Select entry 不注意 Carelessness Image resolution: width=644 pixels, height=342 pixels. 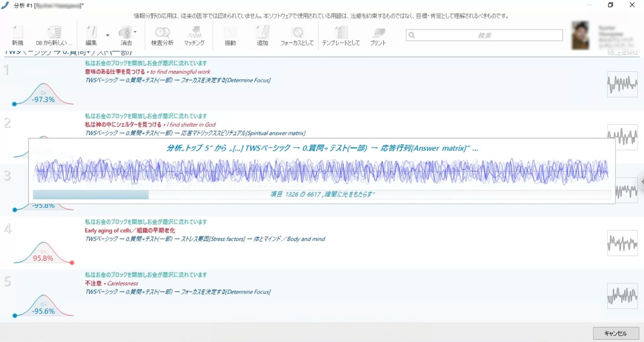pyautogui.click(x=111, y=283)
